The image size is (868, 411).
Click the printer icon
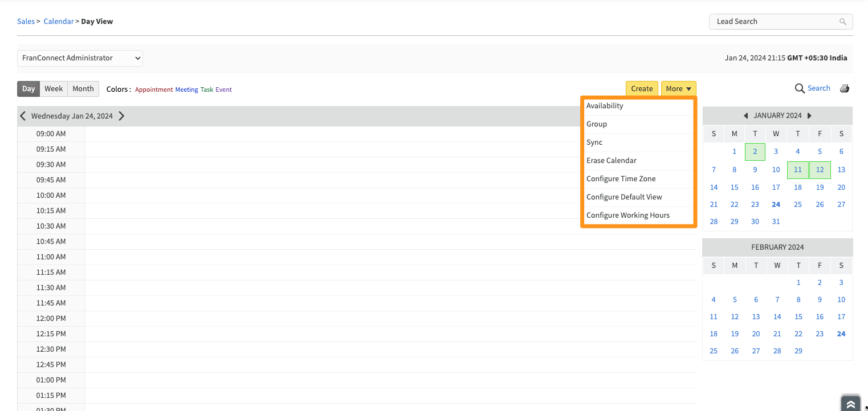point(845,88)
